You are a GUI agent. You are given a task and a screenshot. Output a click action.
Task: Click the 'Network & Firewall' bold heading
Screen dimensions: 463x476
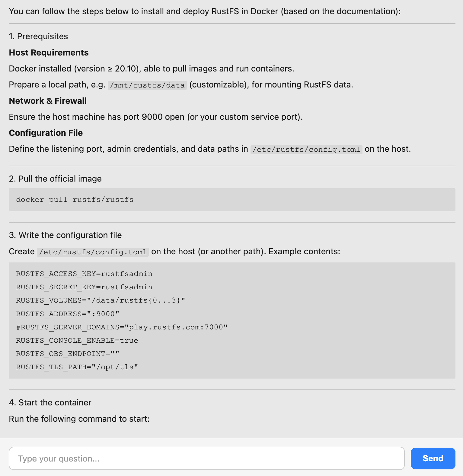point(48,101)
